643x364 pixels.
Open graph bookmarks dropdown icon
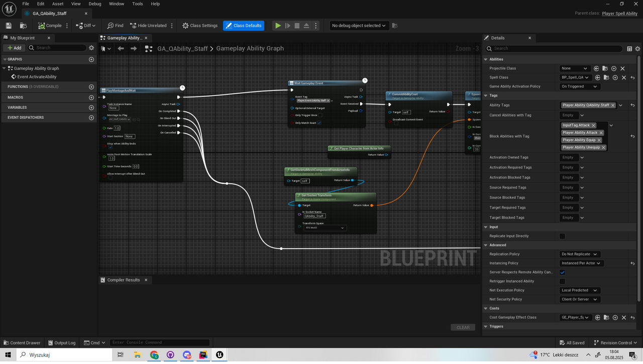click(105, 48)
